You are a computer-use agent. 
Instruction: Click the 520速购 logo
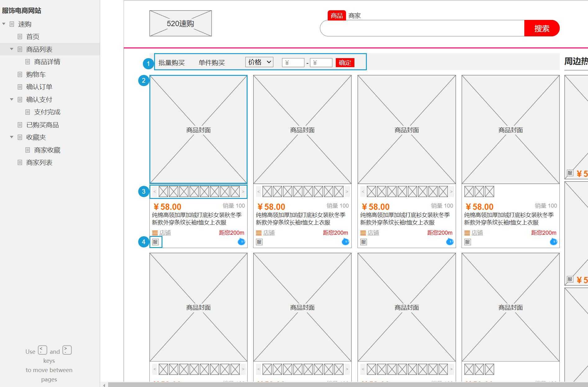[x=180, y=23]
